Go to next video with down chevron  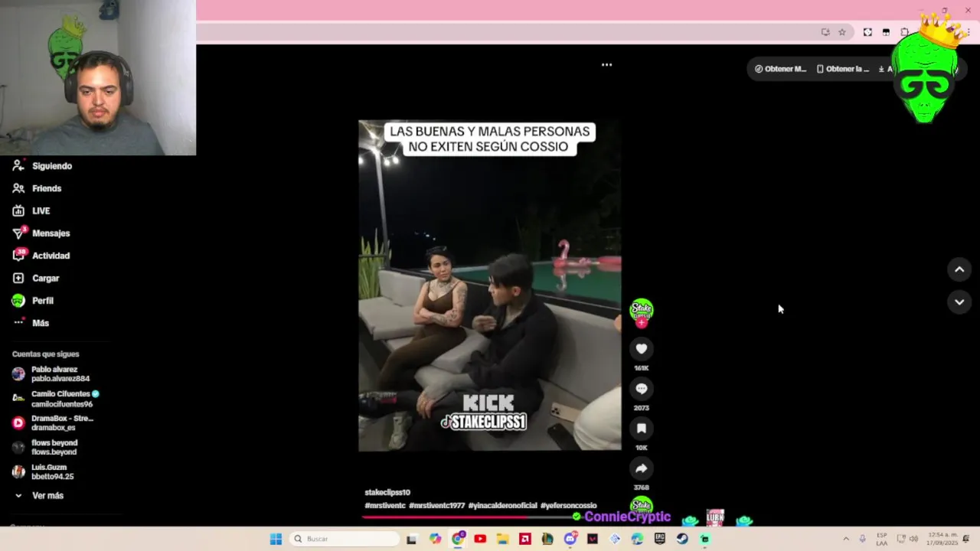(959, 302)
